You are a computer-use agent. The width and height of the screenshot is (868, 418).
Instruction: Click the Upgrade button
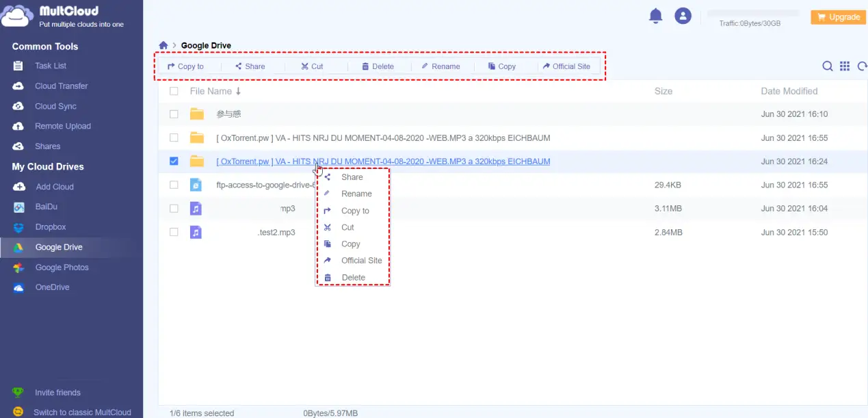[x=839, y=17]
